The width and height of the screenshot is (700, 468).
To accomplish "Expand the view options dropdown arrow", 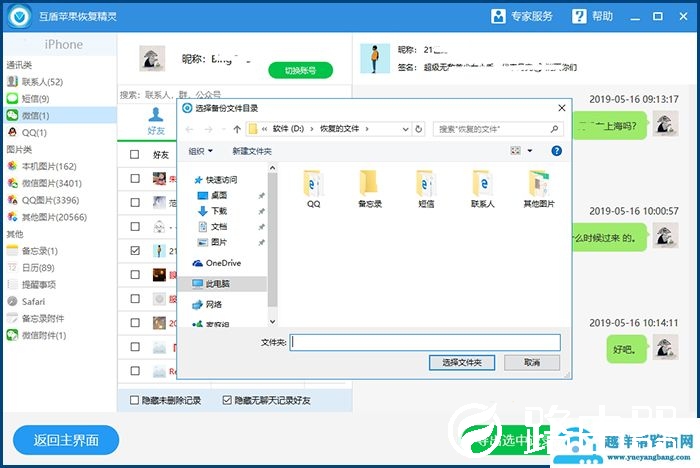I will (530, 151).
